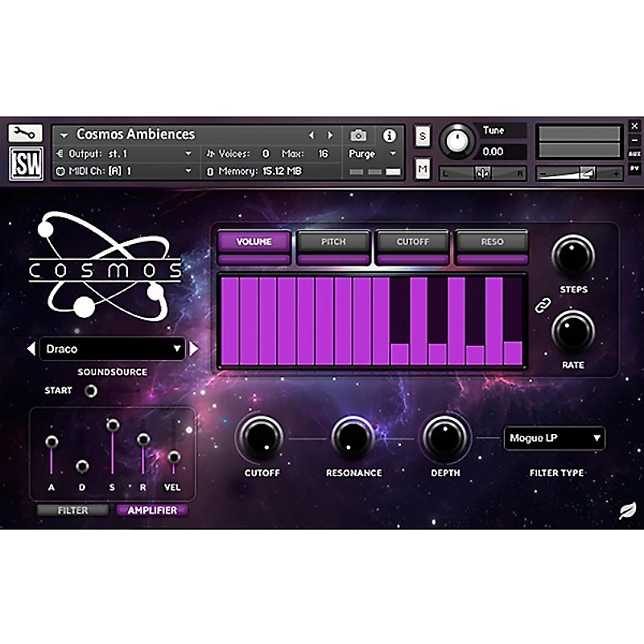Show the AMPLIFIER envelope tab
The width and height of the screenshot is (644, 644).
(x=152, y=510)
